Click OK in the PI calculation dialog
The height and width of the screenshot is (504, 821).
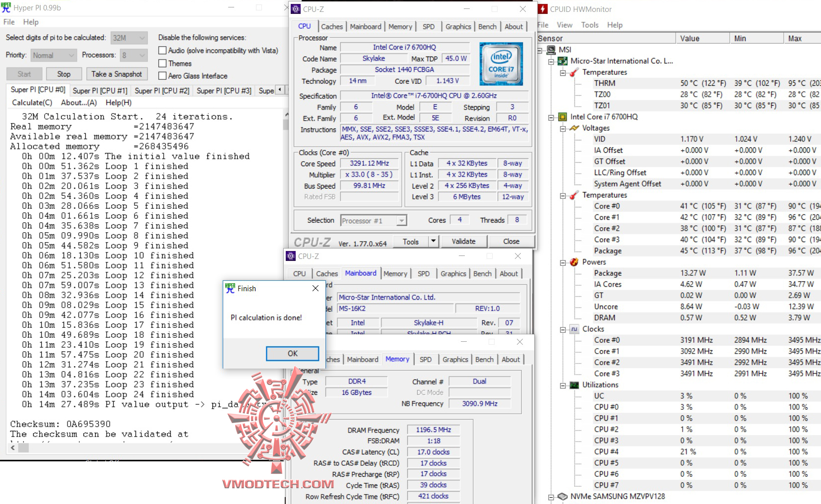point(292,353)
